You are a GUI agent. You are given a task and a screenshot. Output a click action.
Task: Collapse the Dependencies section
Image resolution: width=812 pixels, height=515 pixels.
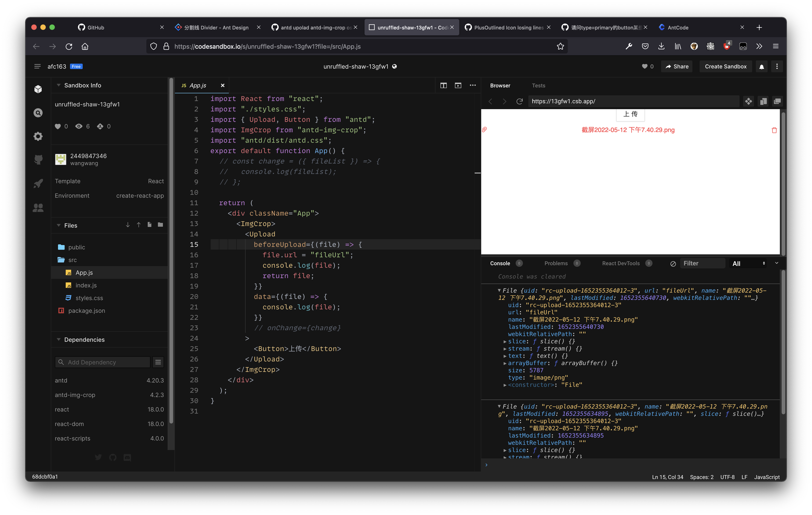pyautogui.click(x=59, y=339)
